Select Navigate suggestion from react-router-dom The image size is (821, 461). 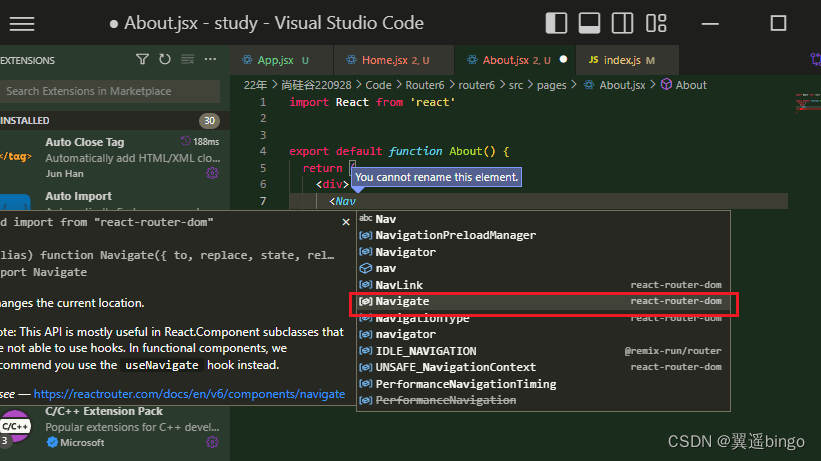[543, 301]
